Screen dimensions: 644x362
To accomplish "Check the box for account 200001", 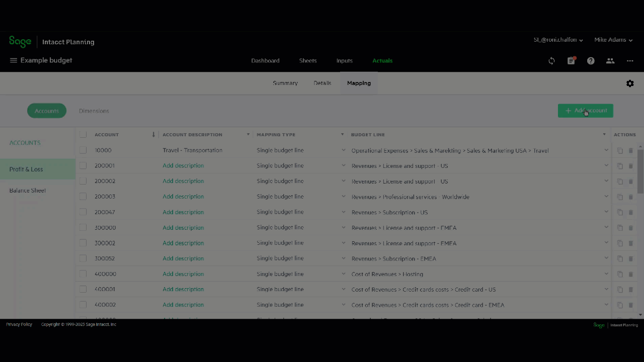I will (x=83, y=165).
